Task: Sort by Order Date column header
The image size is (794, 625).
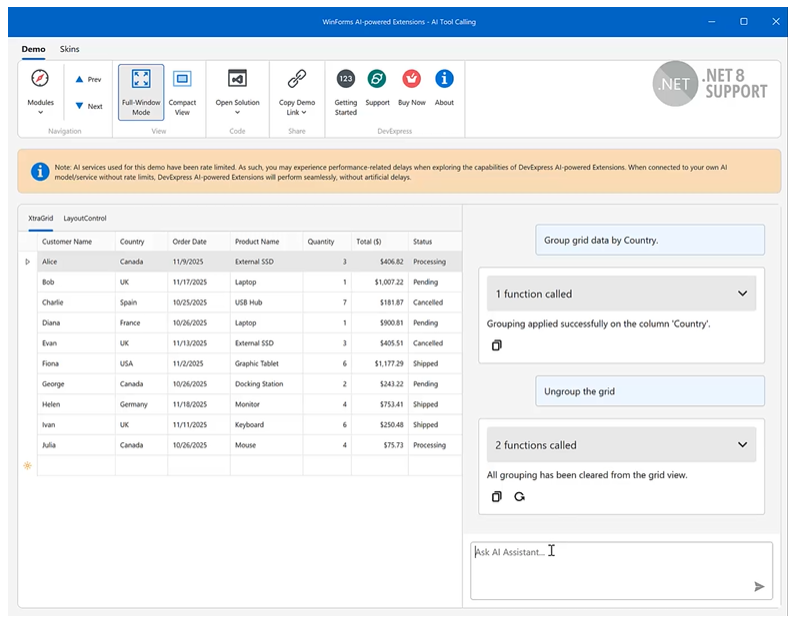Action: click(198, 242)
